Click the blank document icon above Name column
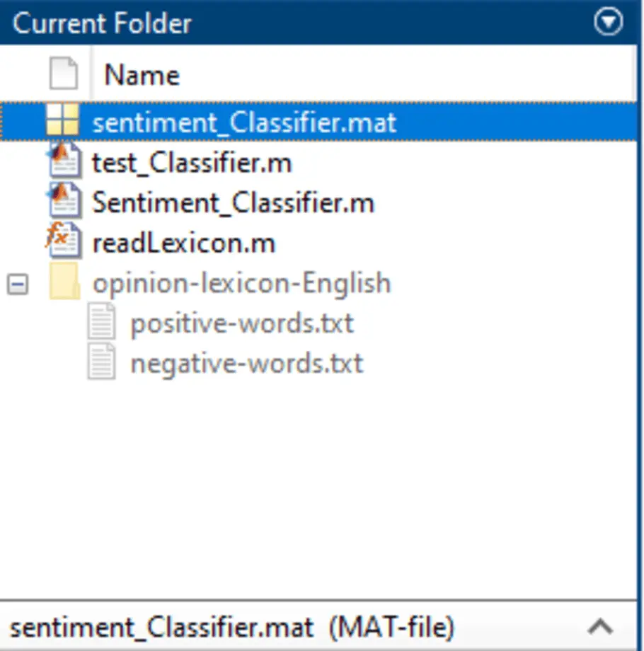The image size is (644, 651). (x=63, y=74)
